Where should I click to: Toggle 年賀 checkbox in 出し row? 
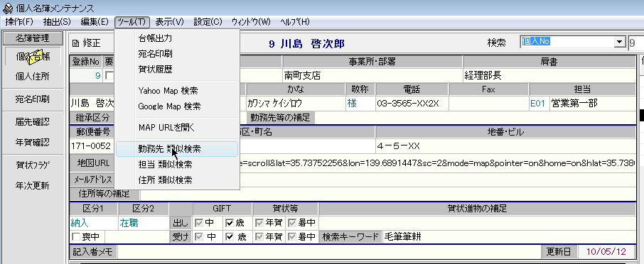[x=259, y=223]
